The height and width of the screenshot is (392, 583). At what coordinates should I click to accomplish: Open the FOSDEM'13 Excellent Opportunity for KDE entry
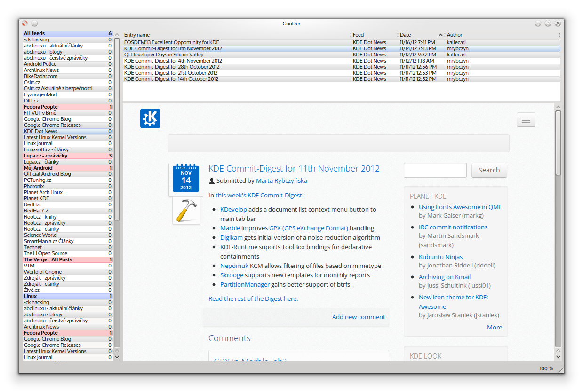coord(342,42)
